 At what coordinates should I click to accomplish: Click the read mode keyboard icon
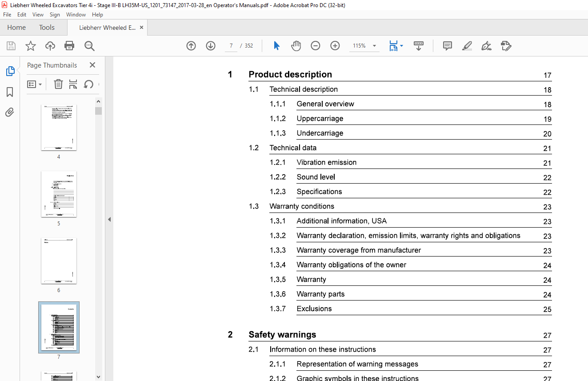(x=418, y=46)
